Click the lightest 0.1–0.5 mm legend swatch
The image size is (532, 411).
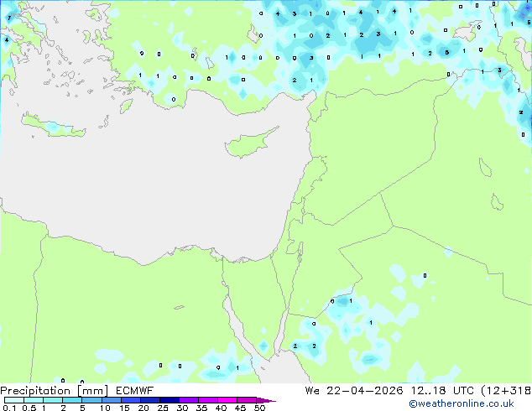coord(14,400)
